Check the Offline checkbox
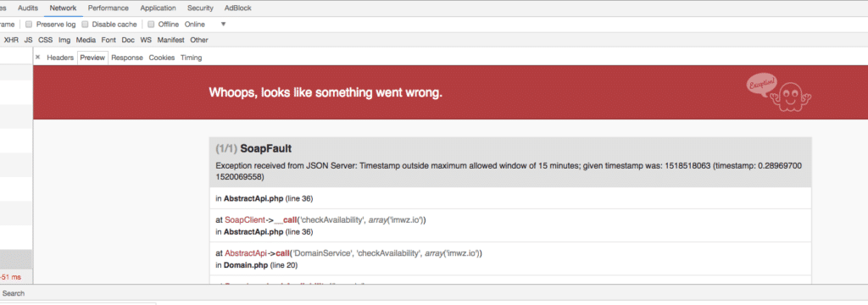 [x=151, y=25]
